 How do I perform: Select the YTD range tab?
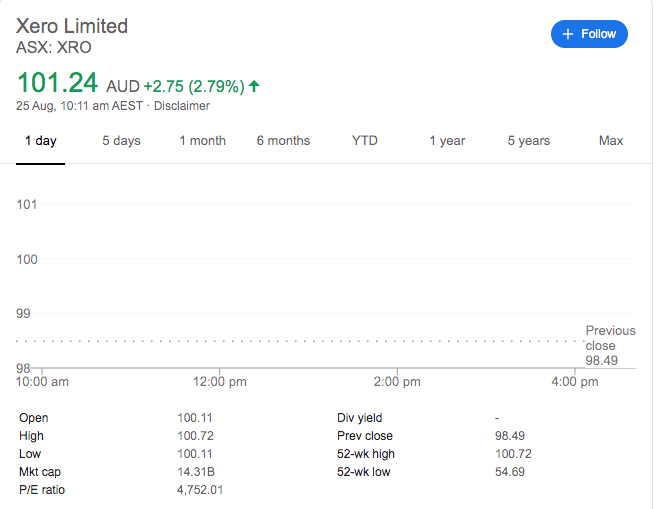tap(365, 141)
